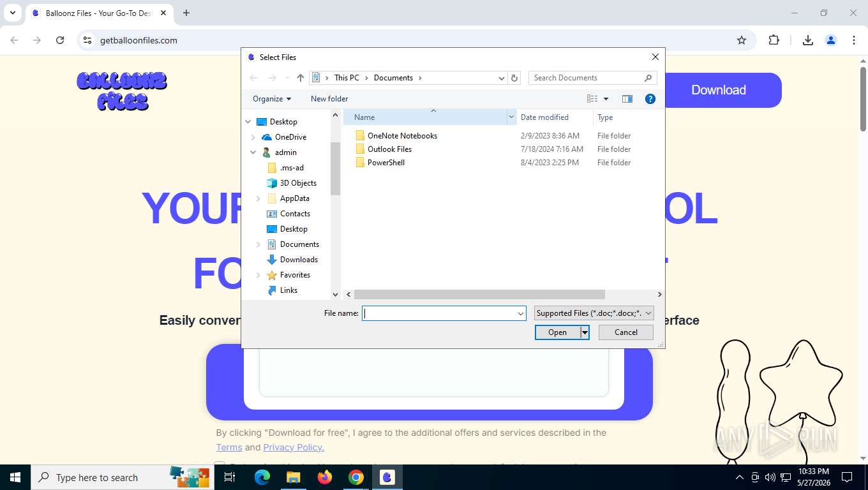The image size is (868, 490).
Task: Open Chrome tab search dropdown
Action: coord(13,13)
